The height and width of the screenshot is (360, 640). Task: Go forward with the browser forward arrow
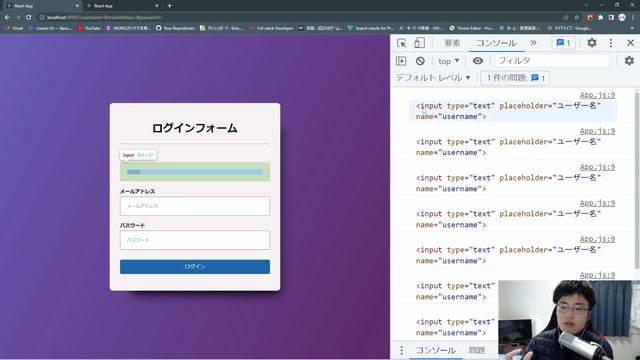pos(18,18)
